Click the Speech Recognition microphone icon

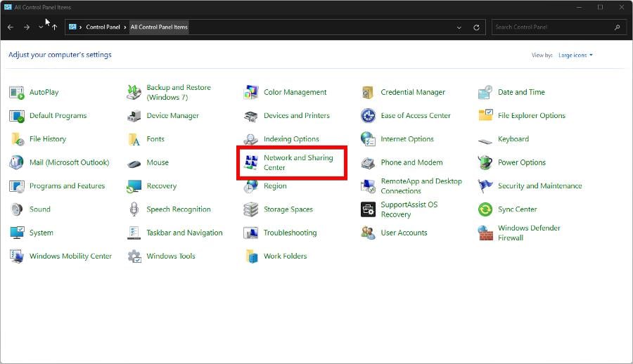[x=134, y=209]
